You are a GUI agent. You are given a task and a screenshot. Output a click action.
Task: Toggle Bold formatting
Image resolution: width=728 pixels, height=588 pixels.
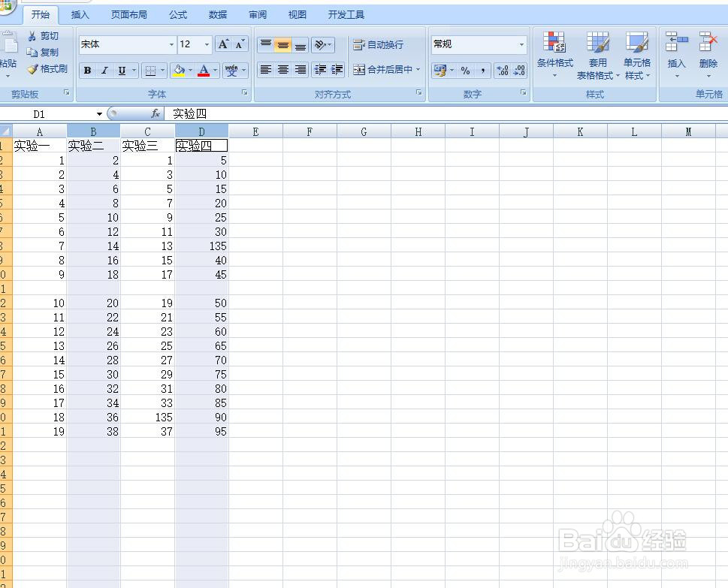click(x=87, y=71)
